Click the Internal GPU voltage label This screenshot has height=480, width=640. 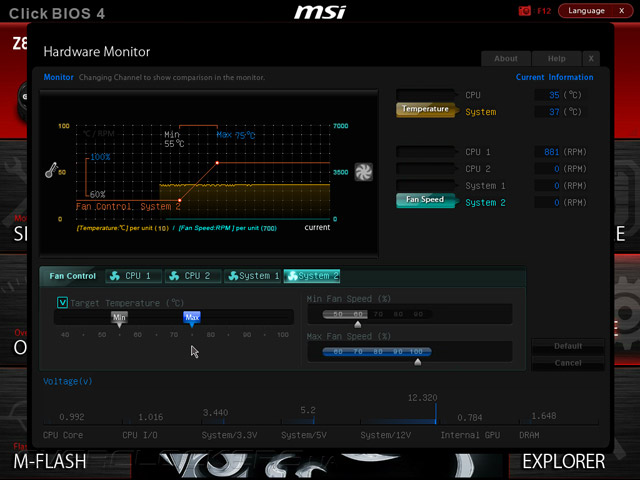point(470,435)
